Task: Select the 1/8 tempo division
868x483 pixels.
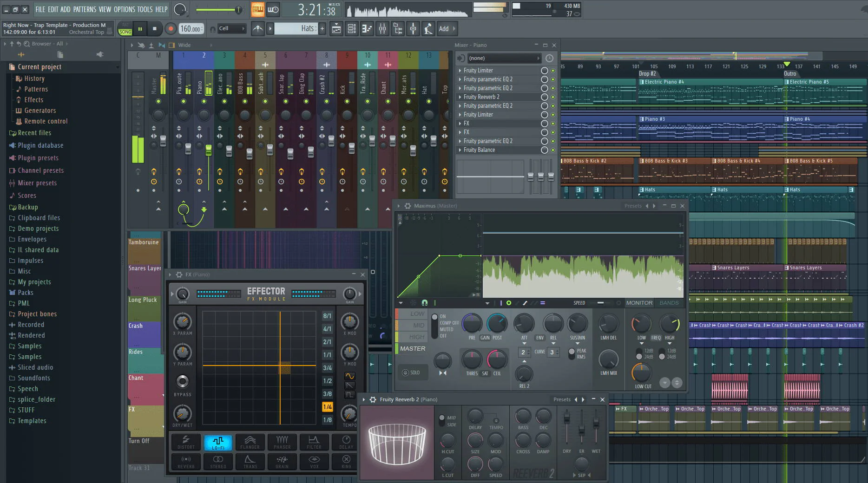Action: tap(327, 420)
